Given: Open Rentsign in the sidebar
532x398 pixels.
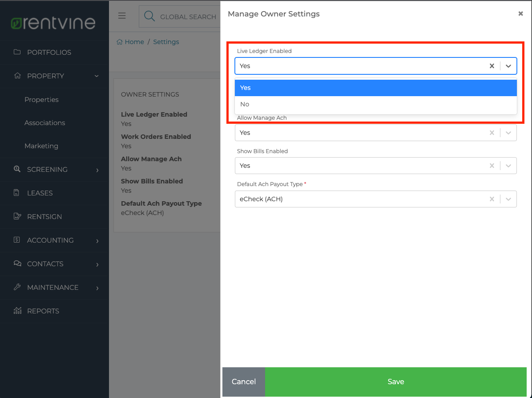Looking at the screenshot, I should tap(44, 217).
